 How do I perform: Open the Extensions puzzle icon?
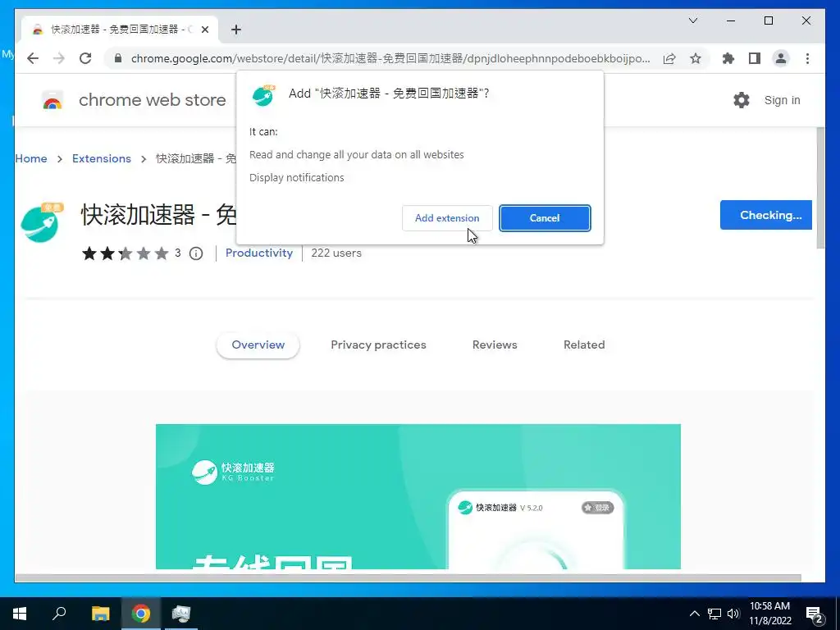(x=728, y=58)
